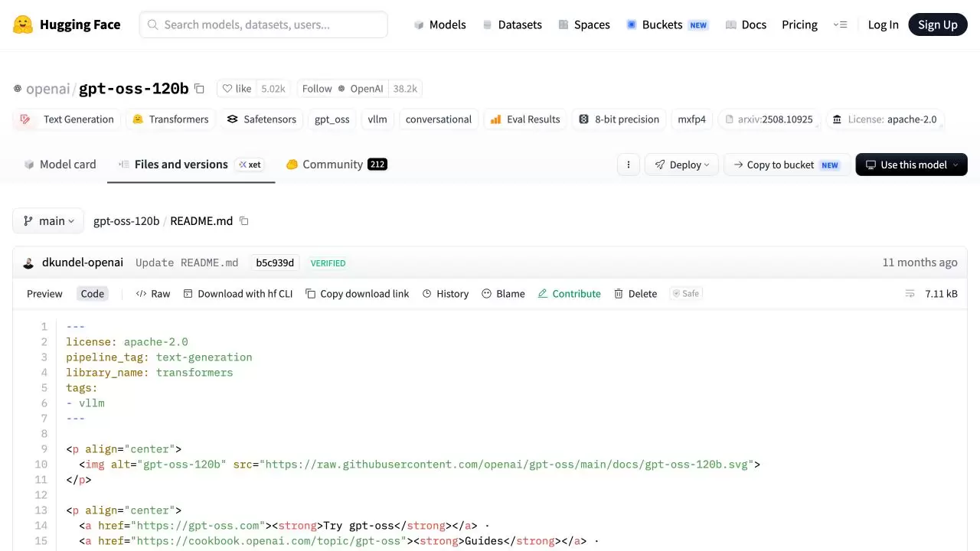Open Spaces in the top navigation
Image resolution: width=980 pixels, height=551 pixels.
584,24
